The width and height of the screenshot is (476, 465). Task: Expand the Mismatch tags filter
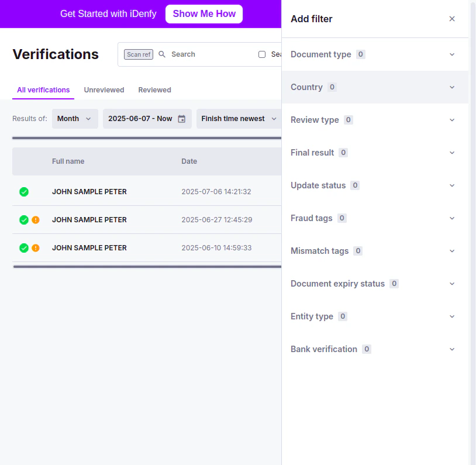click(375, 251)
